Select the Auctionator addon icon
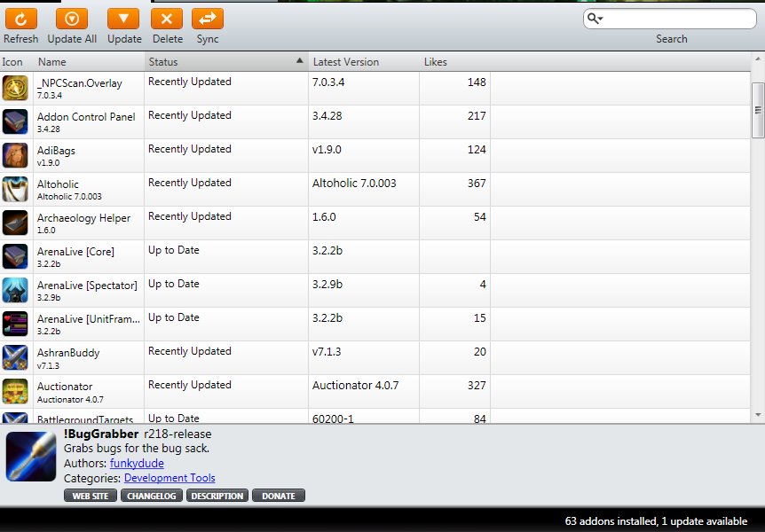This screenshot has height=532, width=765. coord(15,391)
